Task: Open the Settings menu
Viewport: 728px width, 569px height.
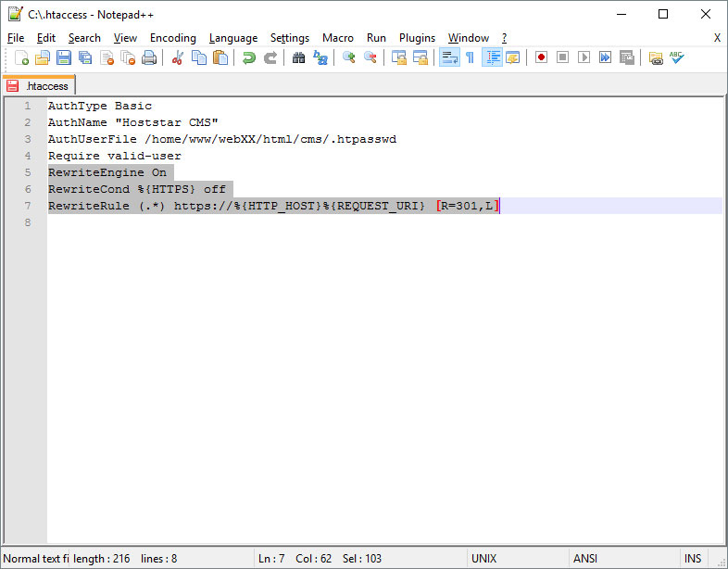Action: pos(290,38)
